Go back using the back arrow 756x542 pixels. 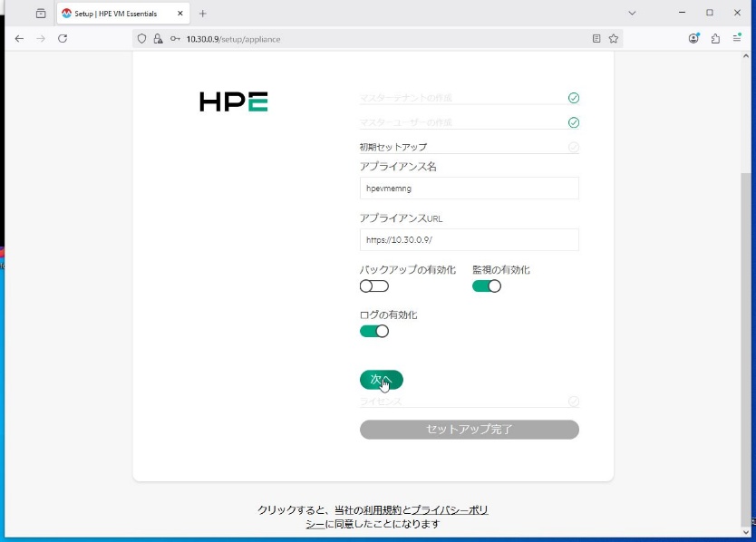tap(19, 39)
